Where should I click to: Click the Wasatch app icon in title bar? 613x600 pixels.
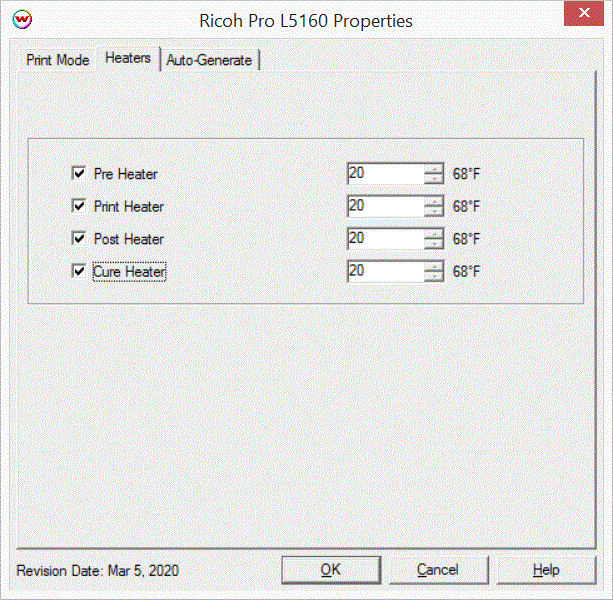22,19
